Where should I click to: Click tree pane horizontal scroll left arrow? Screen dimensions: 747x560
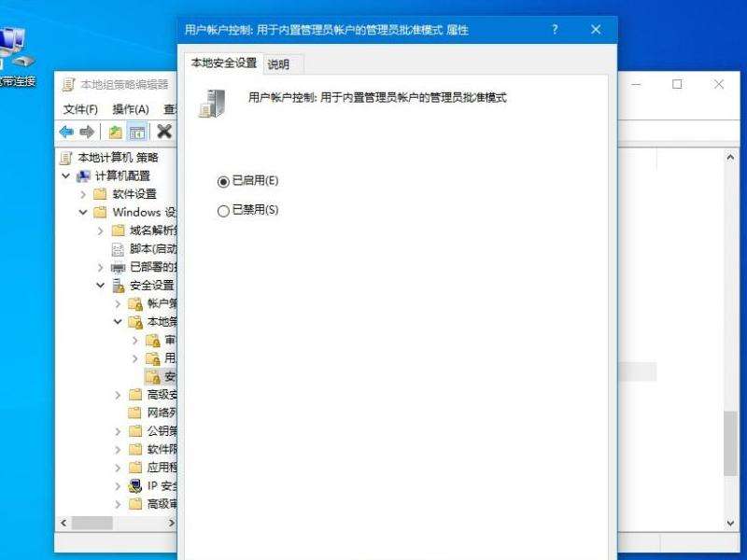pyautogui.click(x=63, y=523)
